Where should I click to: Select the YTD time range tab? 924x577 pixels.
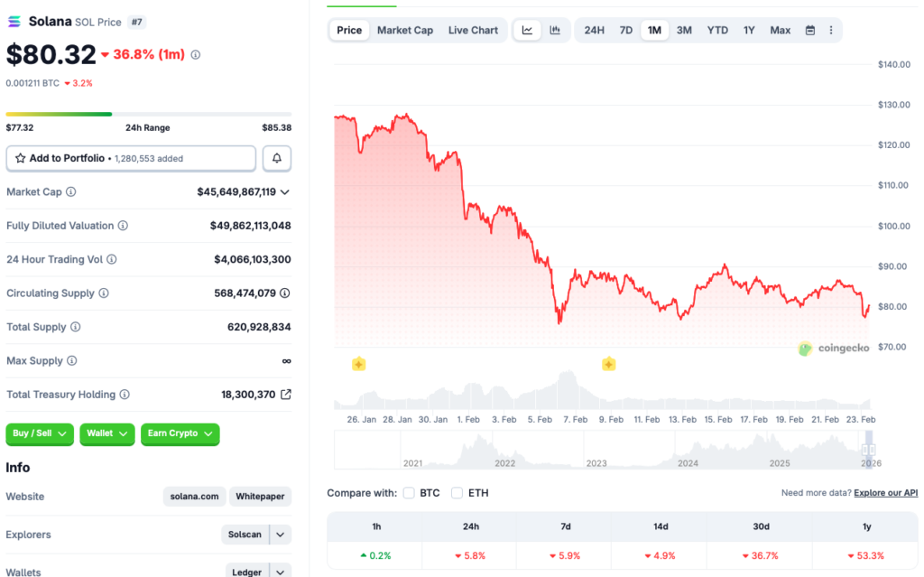pos(717,30)
